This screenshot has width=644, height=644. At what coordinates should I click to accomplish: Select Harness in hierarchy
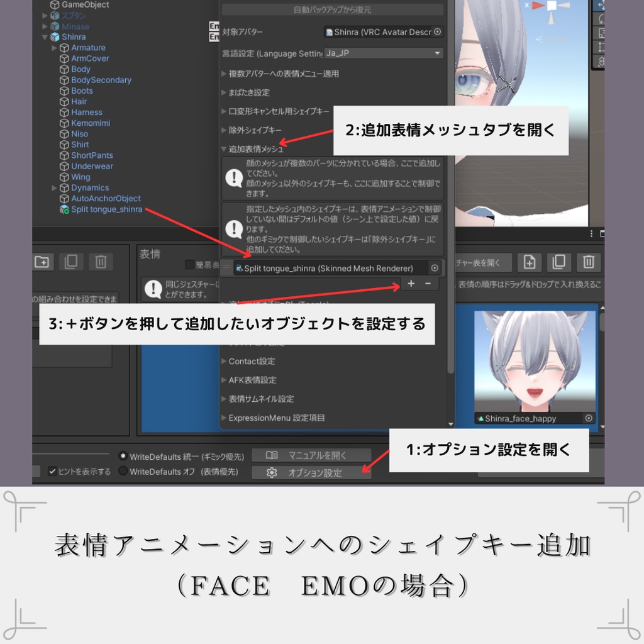point(87,113)
